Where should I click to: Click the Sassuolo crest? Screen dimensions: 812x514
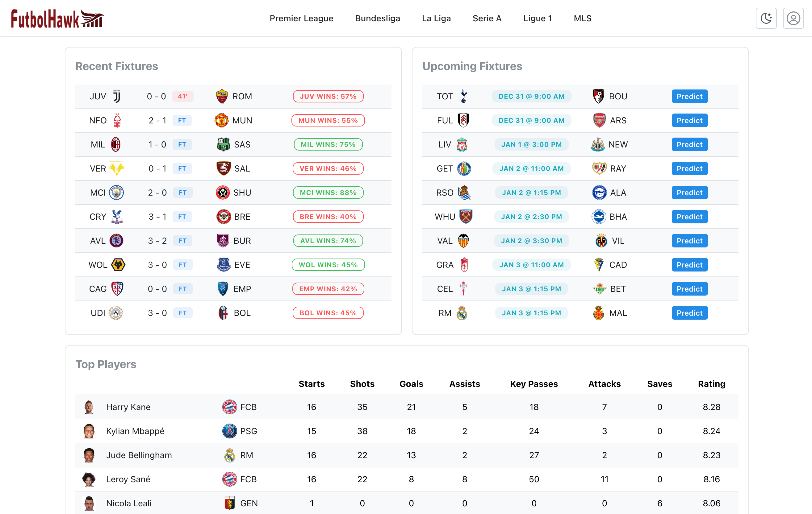coord(223,145)
